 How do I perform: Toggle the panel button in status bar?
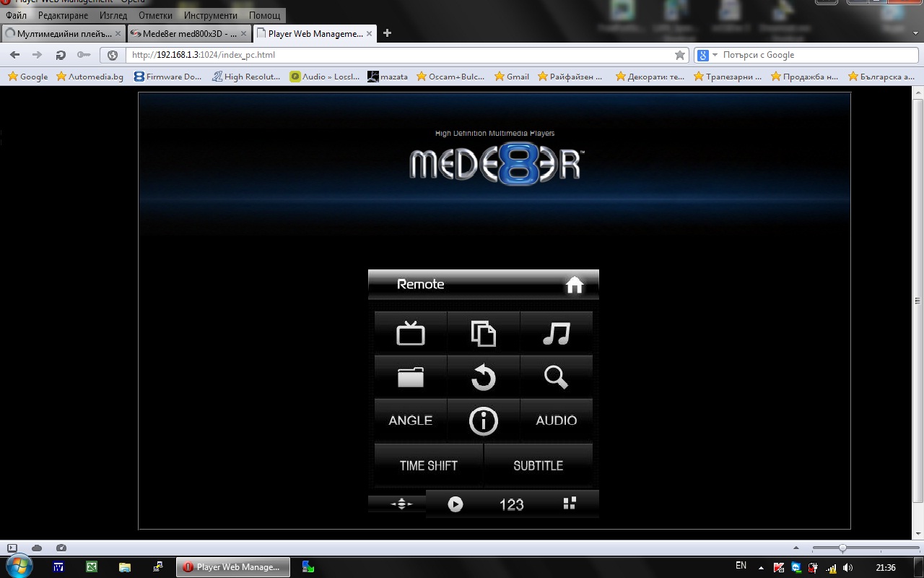click(12, 548)
